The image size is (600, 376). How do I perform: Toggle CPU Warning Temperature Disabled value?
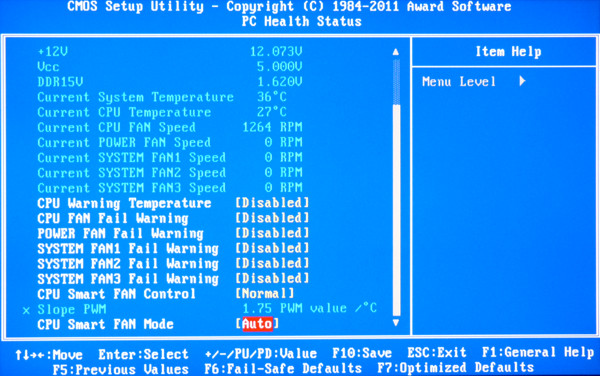272,203
